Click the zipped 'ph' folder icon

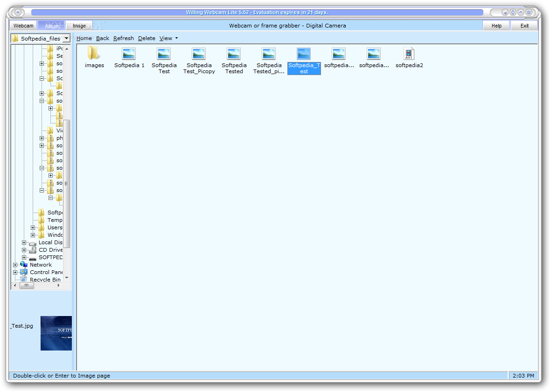(50, 138)
